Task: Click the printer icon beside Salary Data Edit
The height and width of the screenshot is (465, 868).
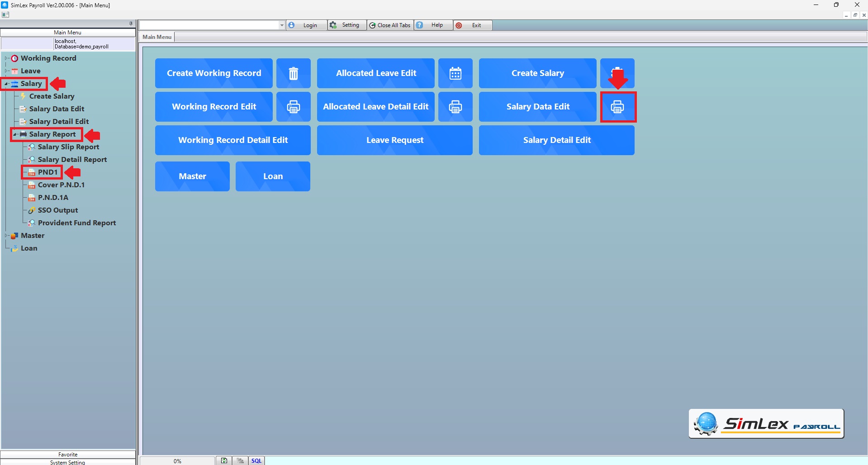Action: pos(617,107)
